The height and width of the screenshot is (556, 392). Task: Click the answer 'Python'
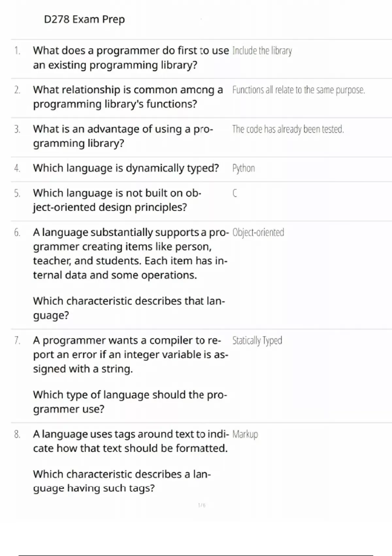click(244, 168)
